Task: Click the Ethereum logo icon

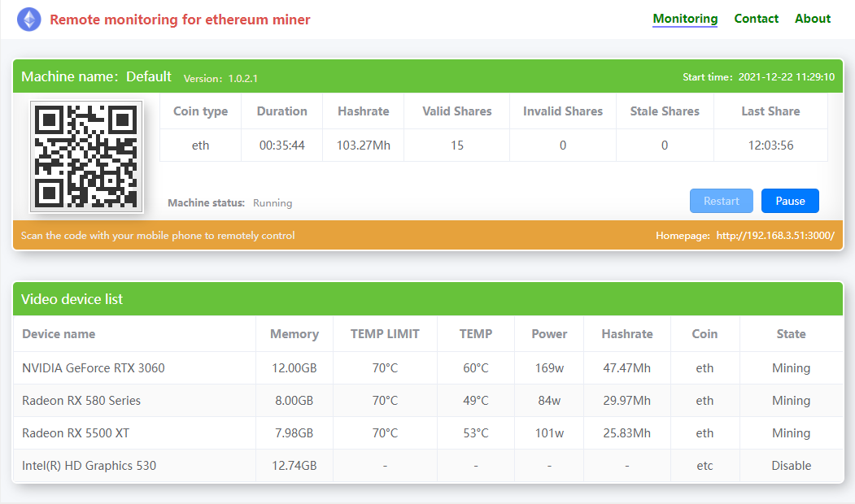Action: pyautogui.click(x=29, y=20)
